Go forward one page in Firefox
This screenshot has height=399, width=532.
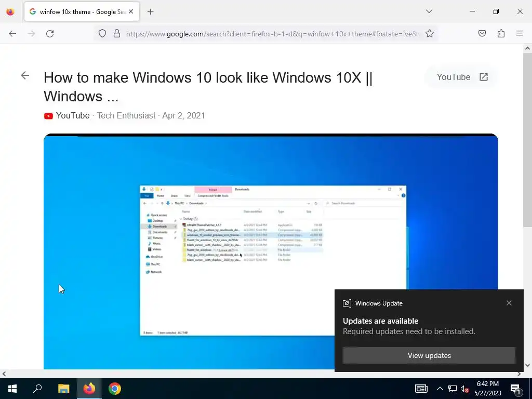click(x=31, y=34)
